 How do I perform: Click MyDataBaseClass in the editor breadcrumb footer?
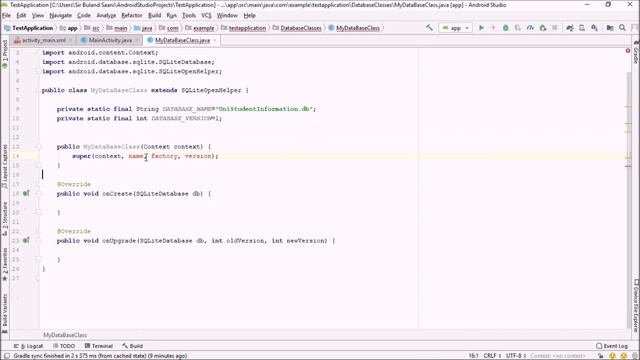pos(65,335)
